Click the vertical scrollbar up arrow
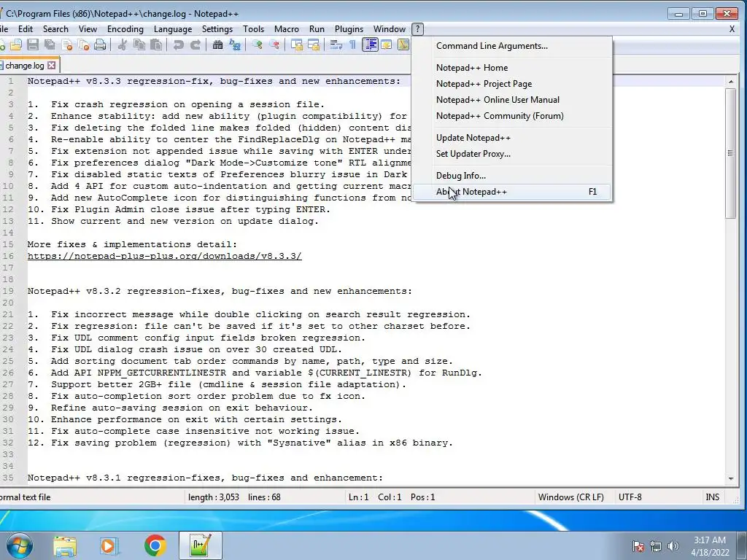747x560 pixels. [x=731, y=82]
